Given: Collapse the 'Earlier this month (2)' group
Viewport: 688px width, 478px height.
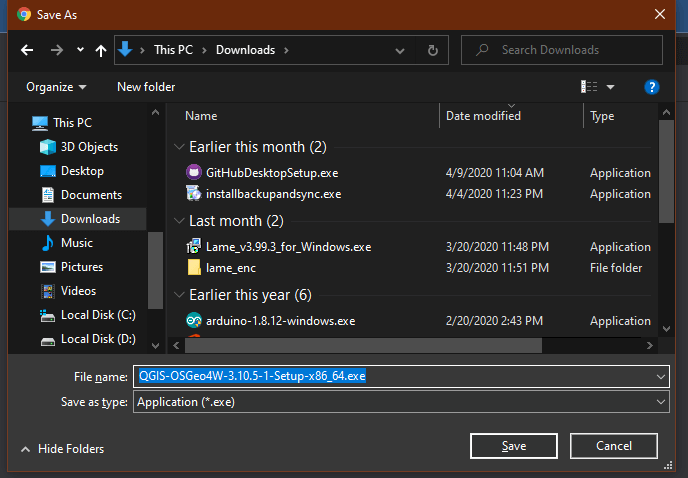Looking at the screenshot, I should coord(179,147).
